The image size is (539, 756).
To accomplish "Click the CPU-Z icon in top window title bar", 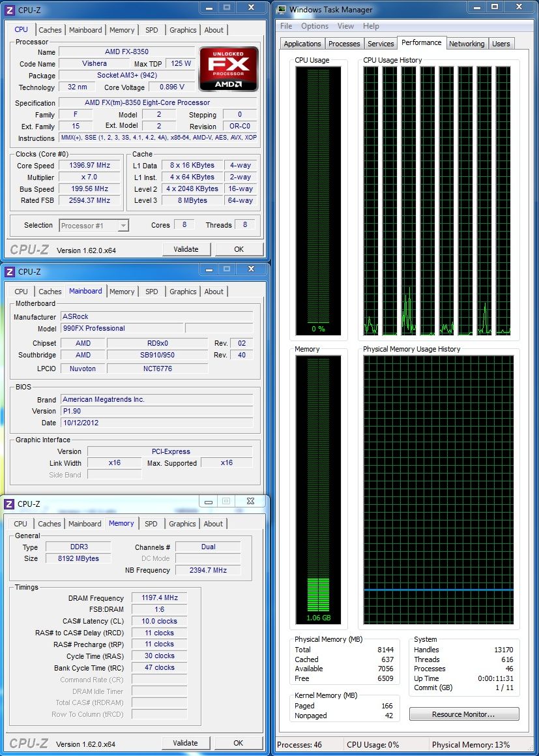I will [10, 10].
